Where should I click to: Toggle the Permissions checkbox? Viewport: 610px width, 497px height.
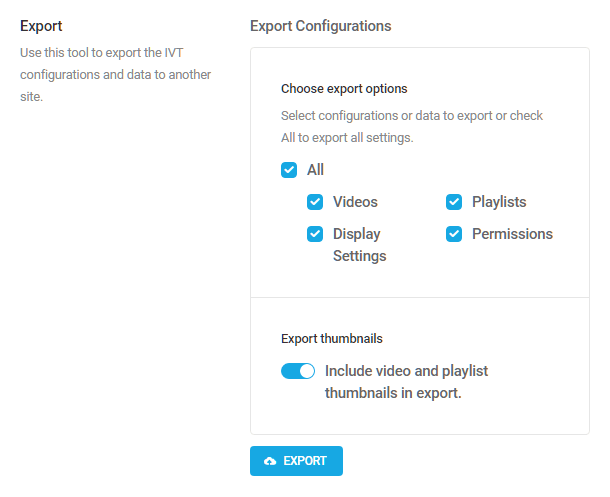coord(454,234)
